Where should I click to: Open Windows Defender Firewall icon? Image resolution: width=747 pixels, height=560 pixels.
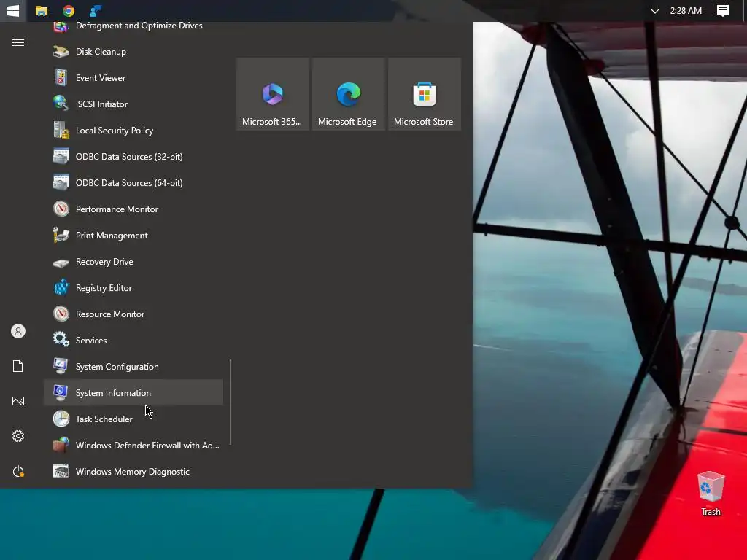coord(61,445)
